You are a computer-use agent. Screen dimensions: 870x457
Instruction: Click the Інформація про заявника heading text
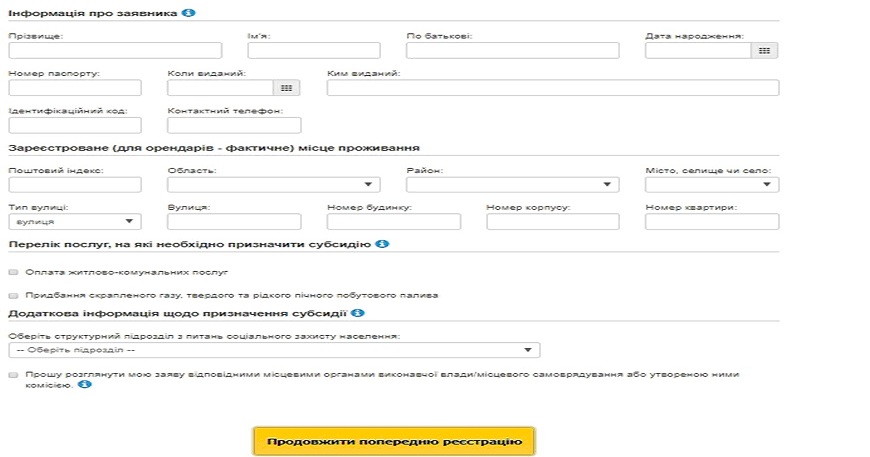tap(93, 13)
